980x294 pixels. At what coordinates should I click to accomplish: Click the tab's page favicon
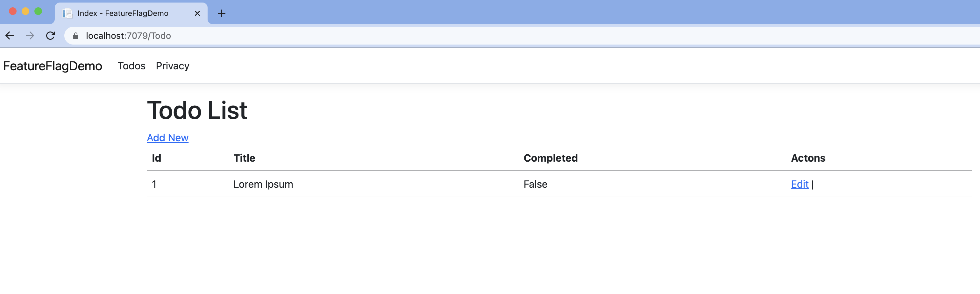tap(68, 14)
